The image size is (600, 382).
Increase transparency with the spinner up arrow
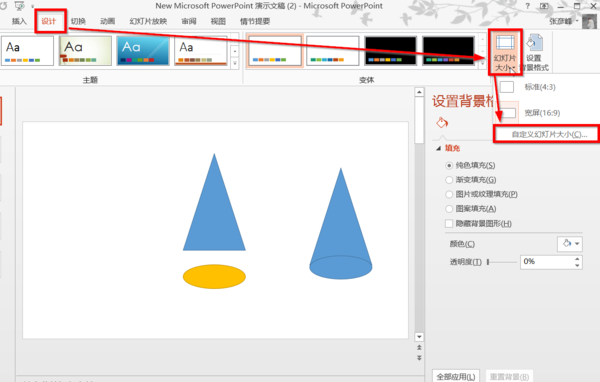(577, 259)
